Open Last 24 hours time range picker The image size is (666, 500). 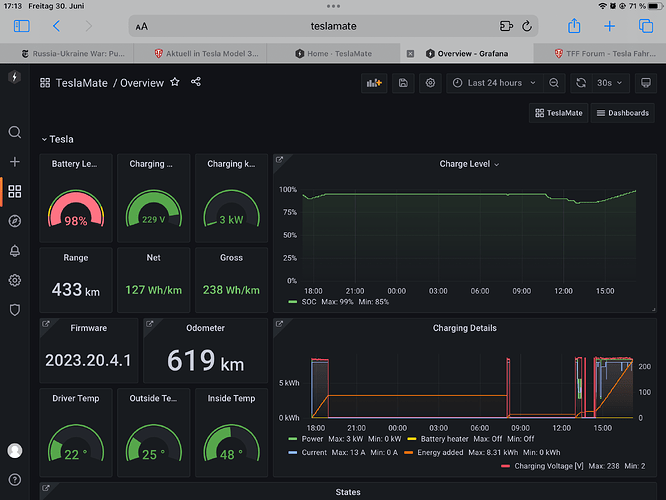pos(494,83)
